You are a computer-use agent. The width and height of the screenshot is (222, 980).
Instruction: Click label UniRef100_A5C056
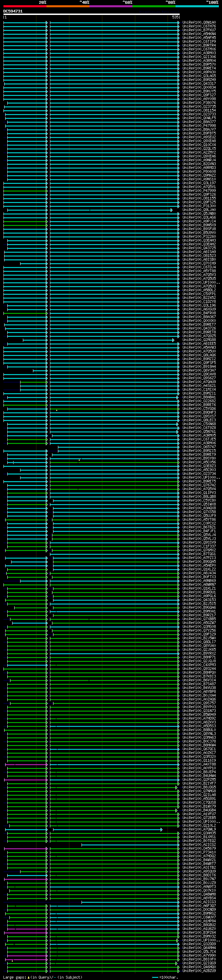[x=199, y=462]
